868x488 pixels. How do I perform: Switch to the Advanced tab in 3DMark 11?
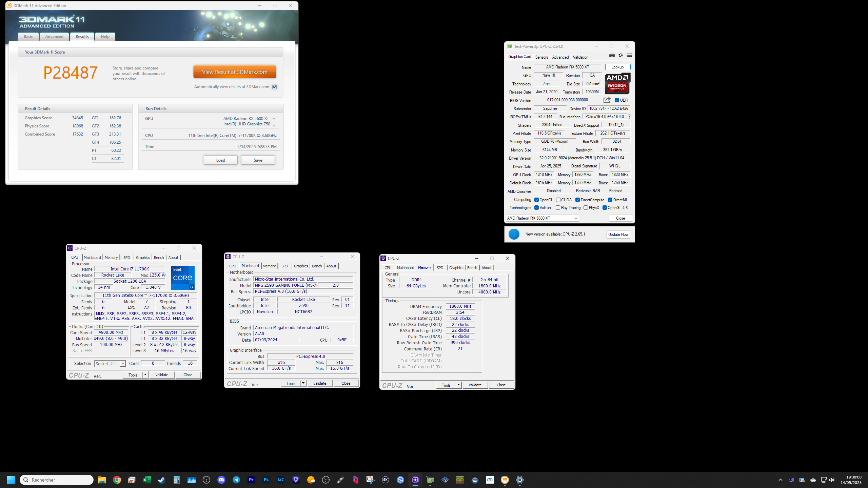54,37
